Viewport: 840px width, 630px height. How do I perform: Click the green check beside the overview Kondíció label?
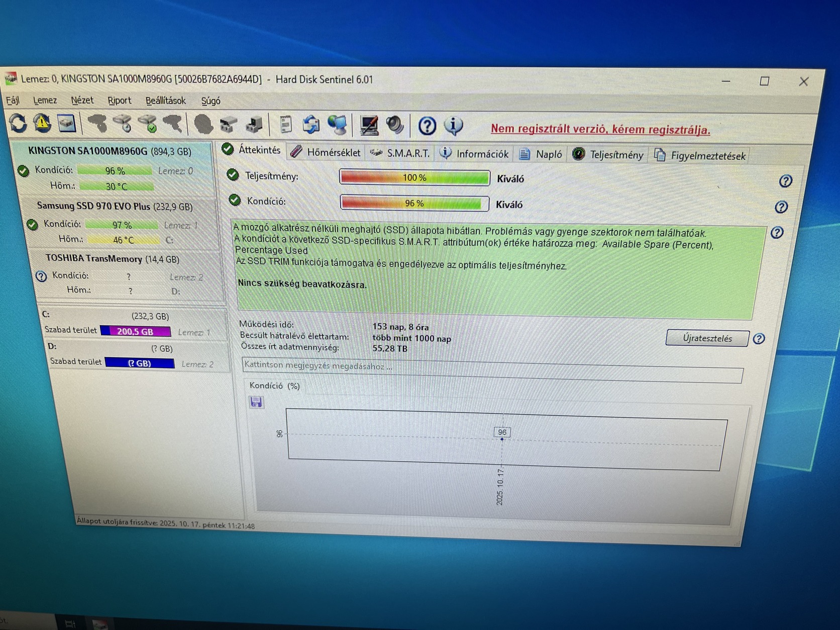click(x=235, y=200)
